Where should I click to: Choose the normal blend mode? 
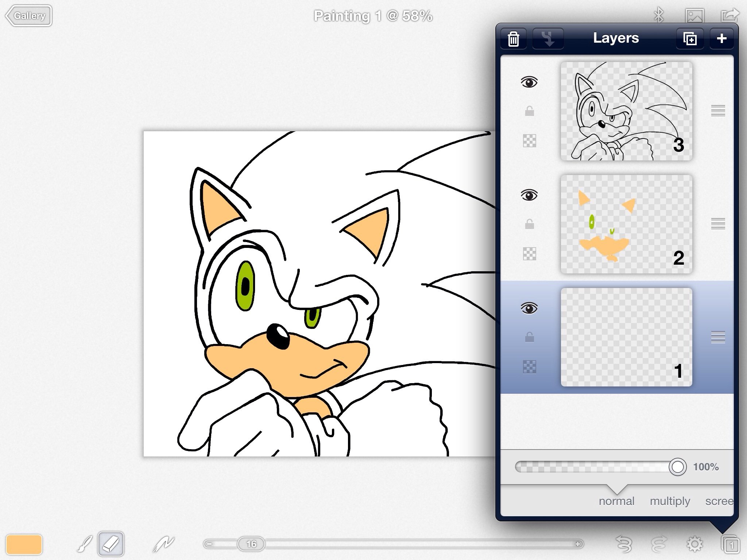tap(616, 501)
